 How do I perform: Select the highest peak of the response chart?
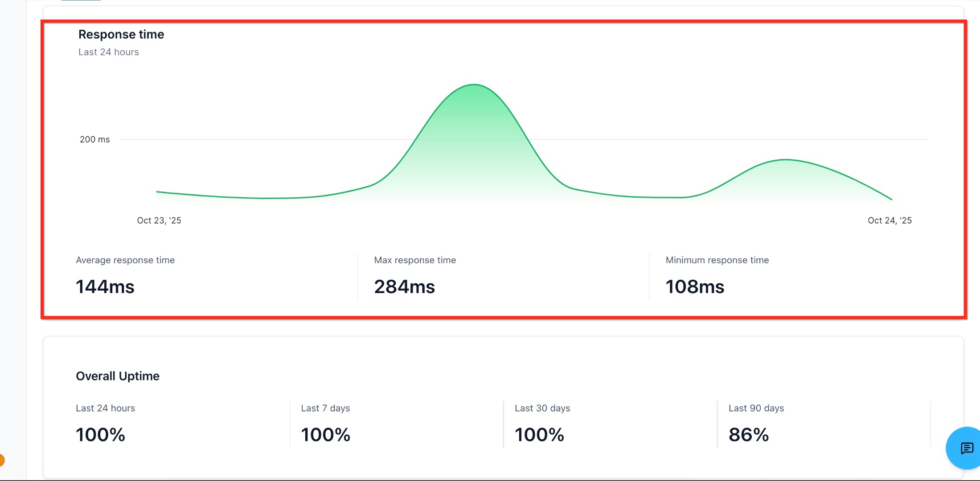click(x=474, y=85)
